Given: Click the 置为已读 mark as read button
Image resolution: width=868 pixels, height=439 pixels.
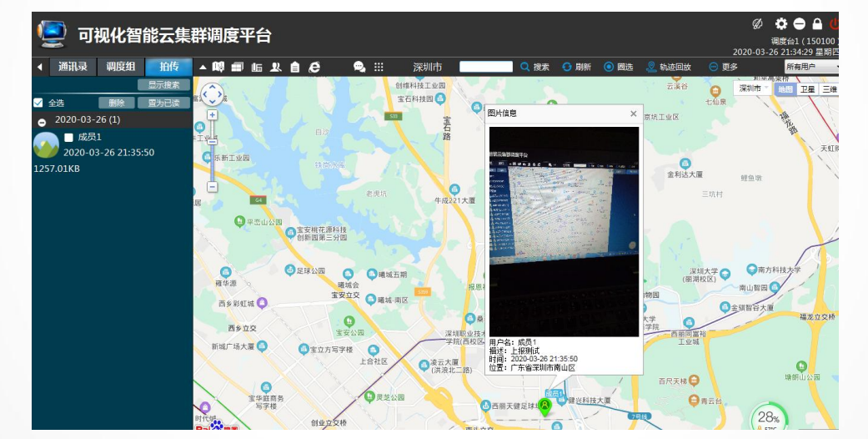Looking at the screenshot, I should tap(164, 103).
